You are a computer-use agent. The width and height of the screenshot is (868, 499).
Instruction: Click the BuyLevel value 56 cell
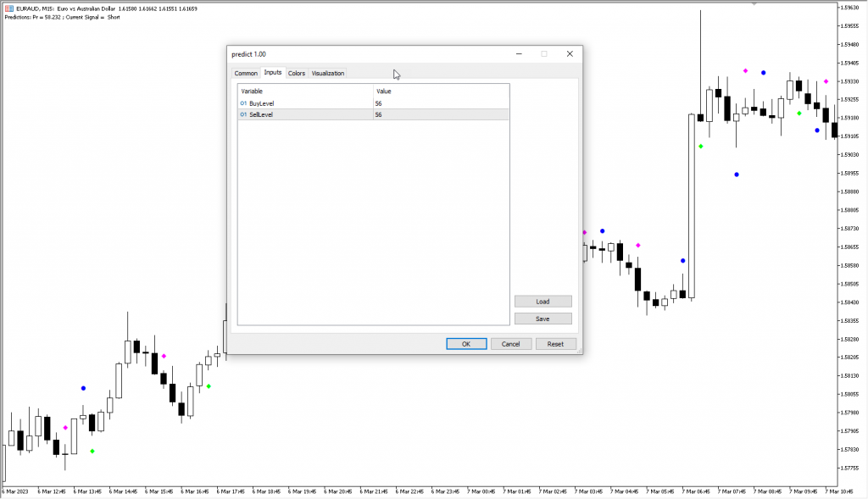point(441,103)
